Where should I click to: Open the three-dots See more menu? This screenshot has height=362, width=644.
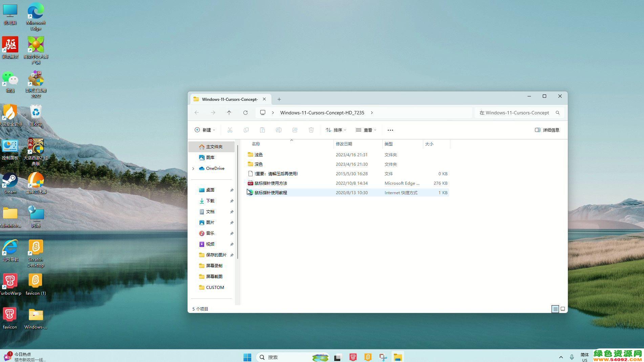point(390,130)
